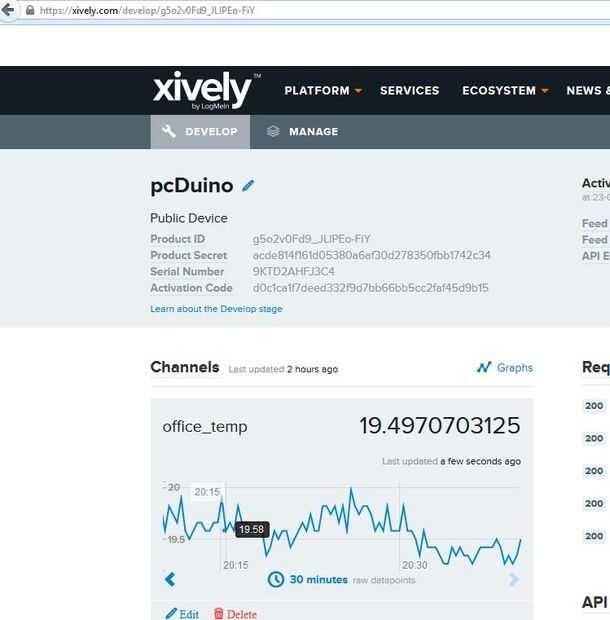Select the Activation Code value
This screenshot has width=610, height=620.
pyautogui.click(x=370, y=287)
